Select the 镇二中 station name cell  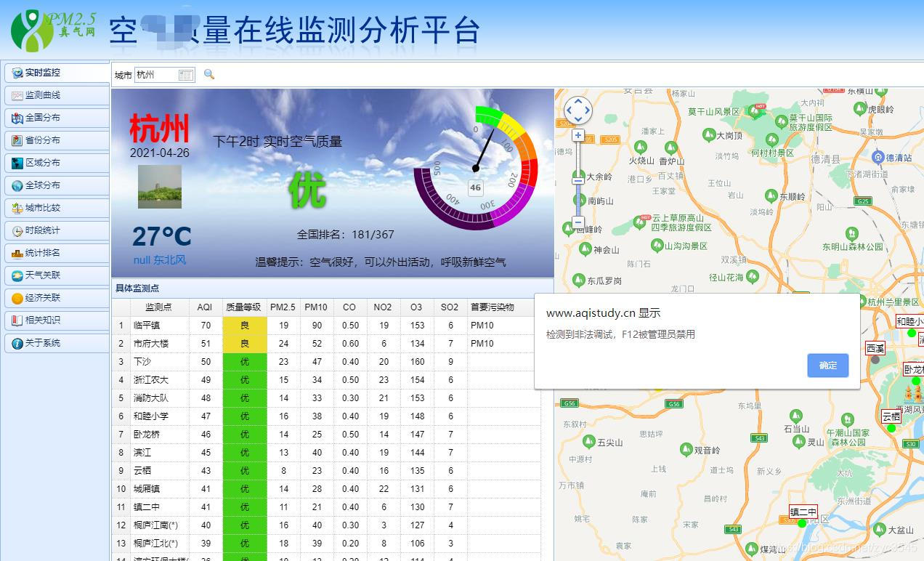click(159, 507)
